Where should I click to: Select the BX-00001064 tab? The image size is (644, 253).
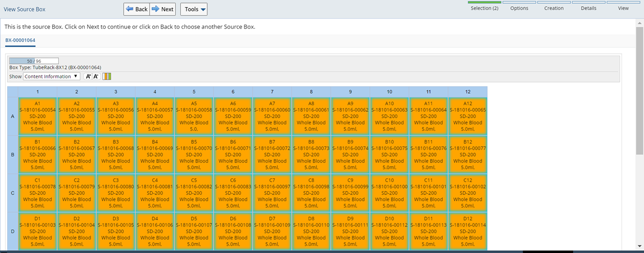pos(21,40)
